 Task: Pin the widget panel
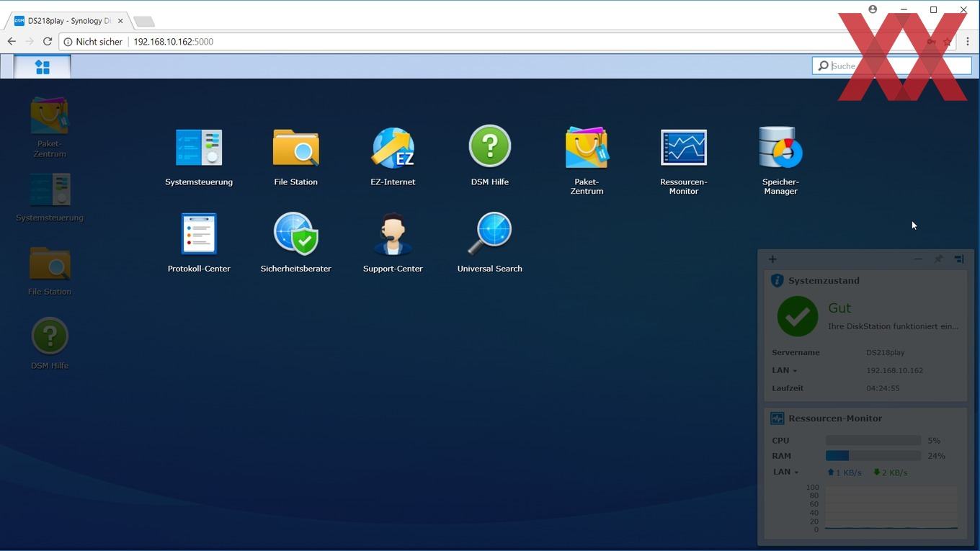tap(938, 259)
